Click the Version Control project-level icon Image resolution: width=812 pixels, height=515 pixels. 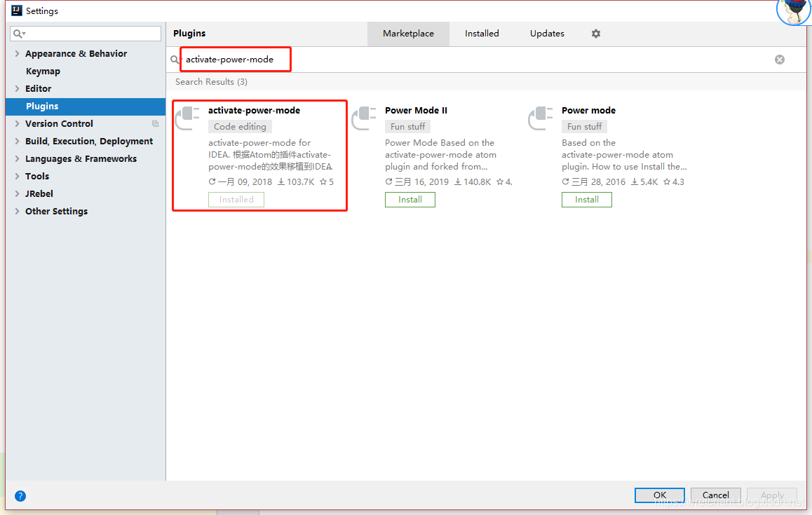pos(155,124)
